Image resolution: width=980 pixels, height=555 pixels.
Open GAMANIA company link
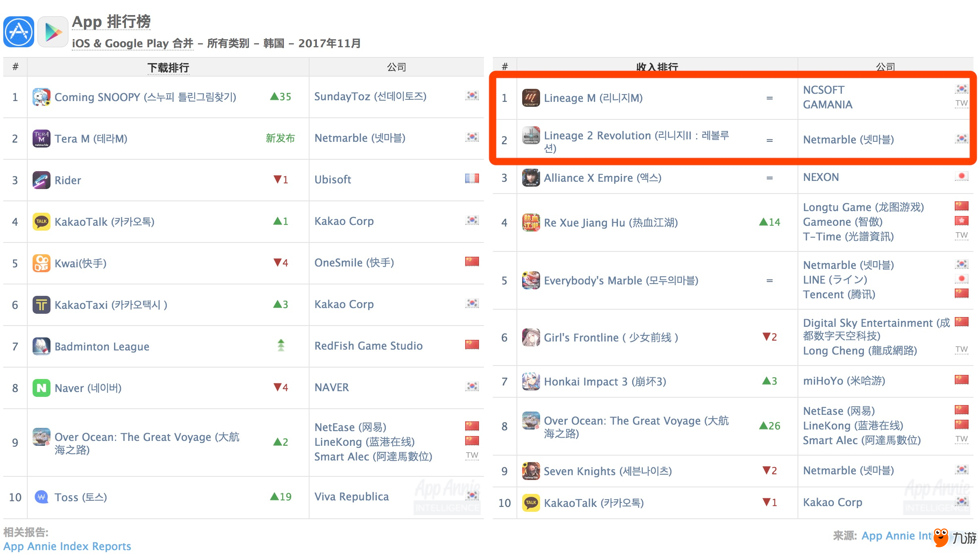pos(827,104)
